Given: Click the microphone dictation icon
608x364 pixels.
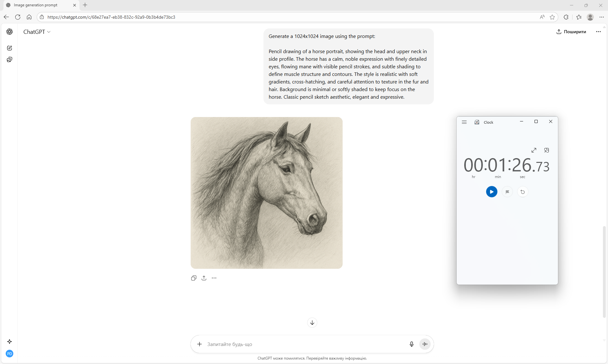Looking at the screenshot, I should tap(411, 344).
